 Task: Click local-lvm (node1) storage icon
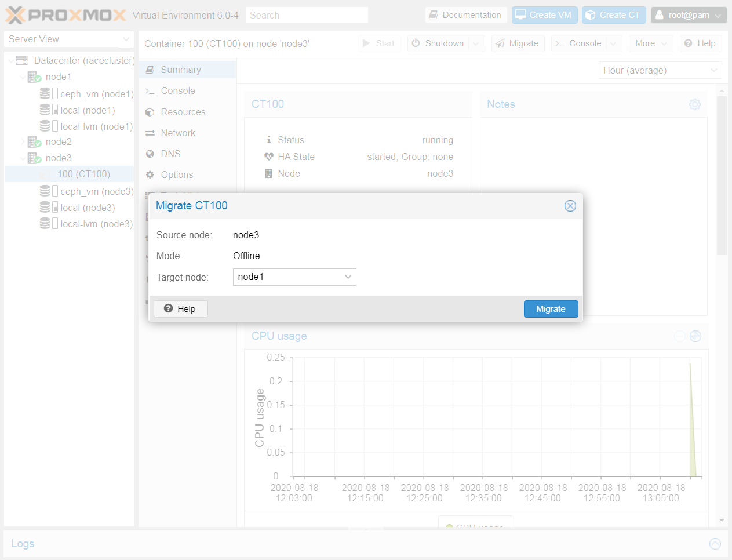(48, 126)
